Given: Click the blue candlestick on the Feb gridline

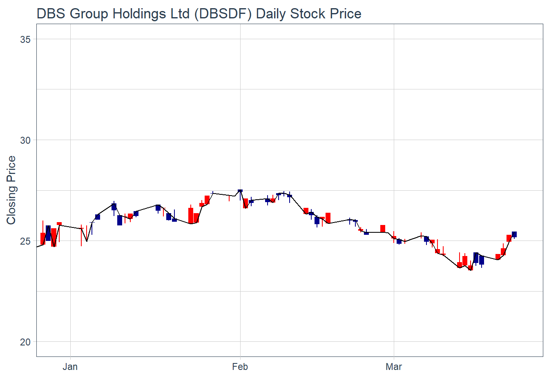Looking at the screenshot, I should click(240, 191).
